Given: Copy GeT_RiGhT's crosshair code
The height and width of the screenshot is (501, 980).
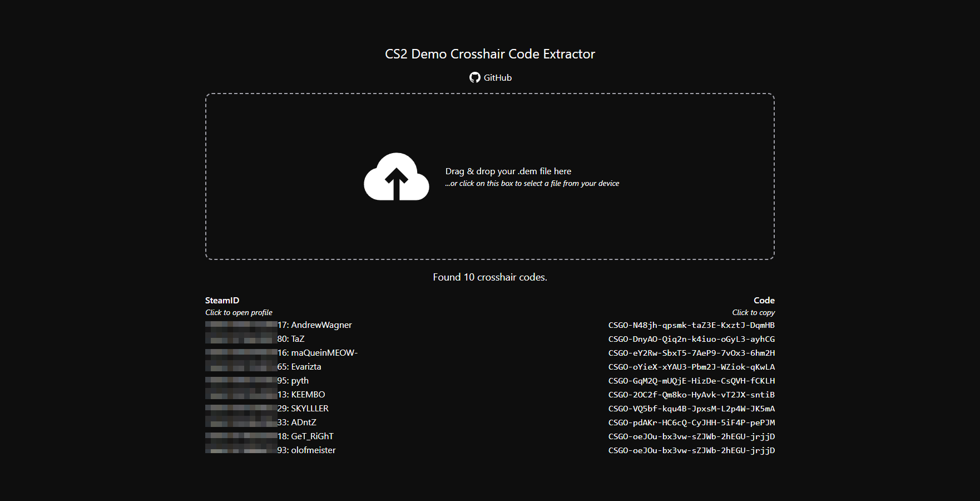Looking at the screenshot, I should pos(691,436).
